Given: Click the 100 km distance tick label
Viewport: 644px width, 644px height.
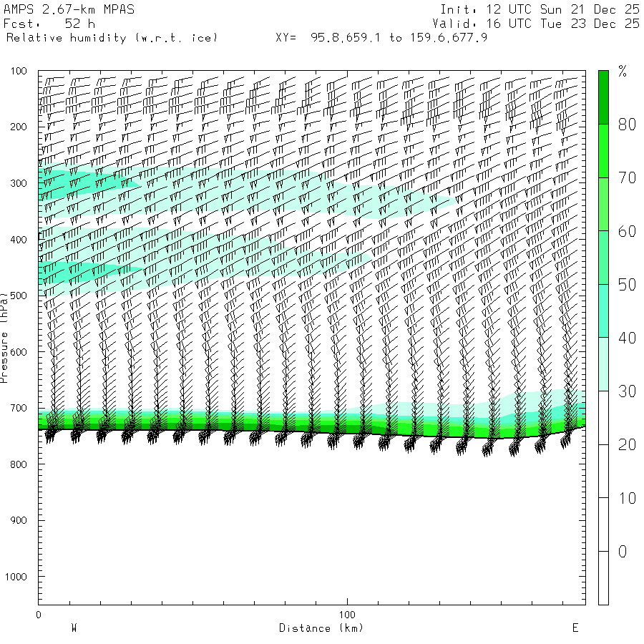Looking at the screenshot, I should pos(347,615).
